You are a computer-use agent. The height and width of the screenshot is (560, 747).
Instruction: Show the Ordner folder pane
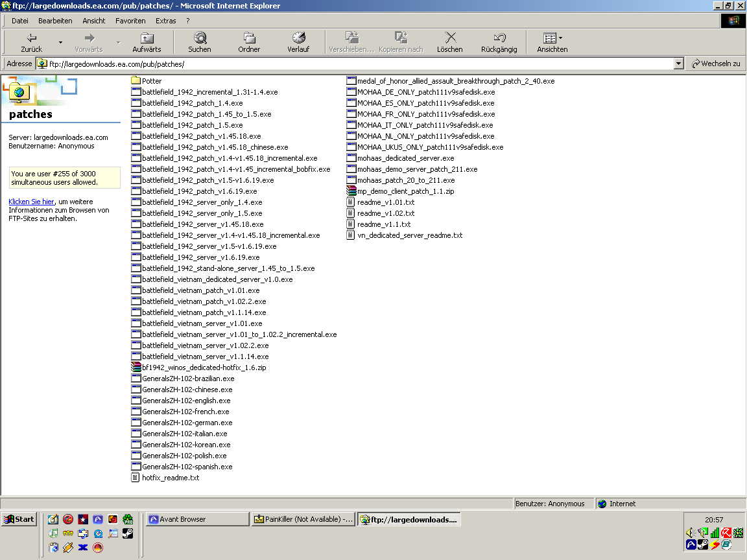249,42
